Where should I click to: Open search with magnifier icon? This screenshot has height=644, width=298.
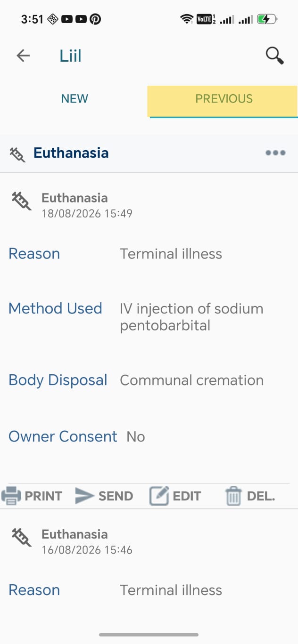[274, 56]
